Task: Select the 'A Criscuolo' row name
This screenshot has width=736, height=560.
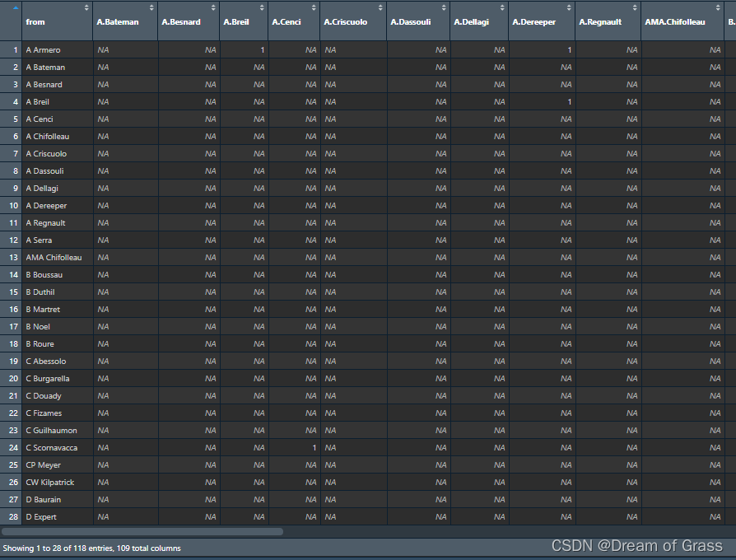Action: point(46,154)
